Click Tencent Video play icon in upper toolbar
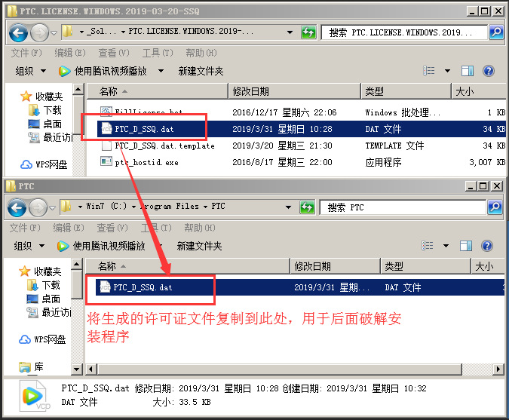This screenshot has width=509, height=420. (x=64, y=71)
